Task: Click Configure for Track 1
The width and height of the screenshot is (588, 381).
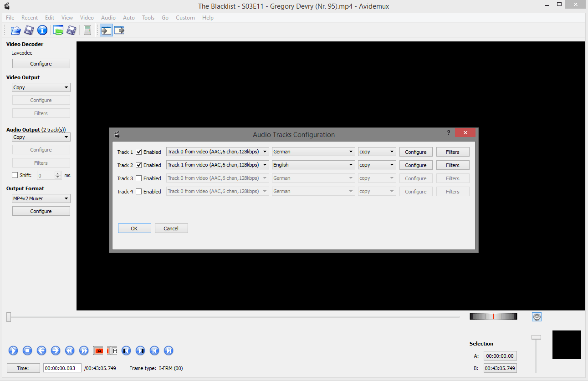Action: (x=416, y=152)
